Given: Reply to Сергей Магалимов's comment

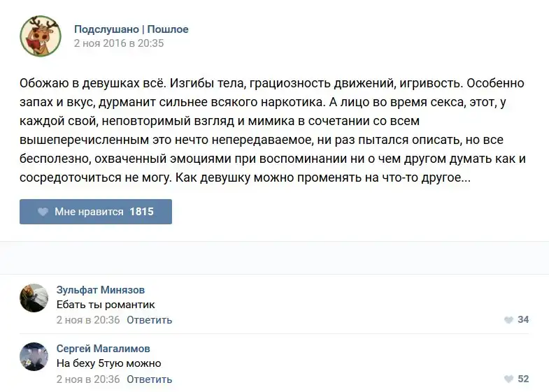Looking at the screenshot, I should coord(150,379).
